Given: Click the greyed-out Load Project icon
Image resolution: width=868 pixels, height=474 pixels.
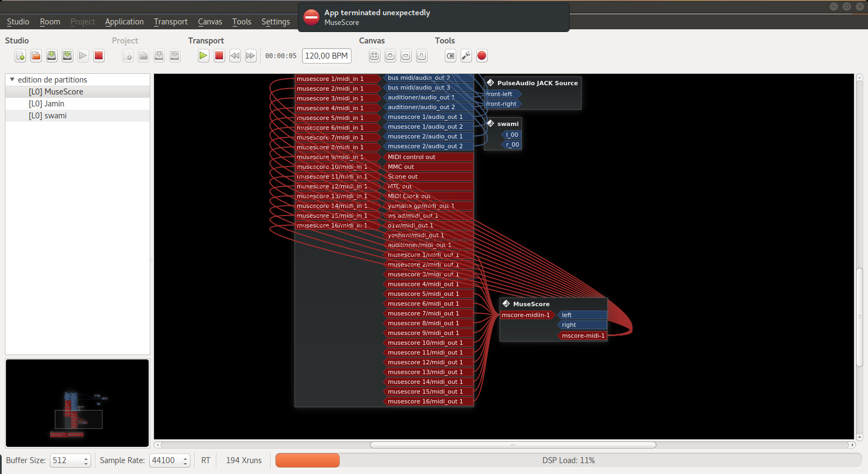Looking at the screenshot, I should [143, 55].
